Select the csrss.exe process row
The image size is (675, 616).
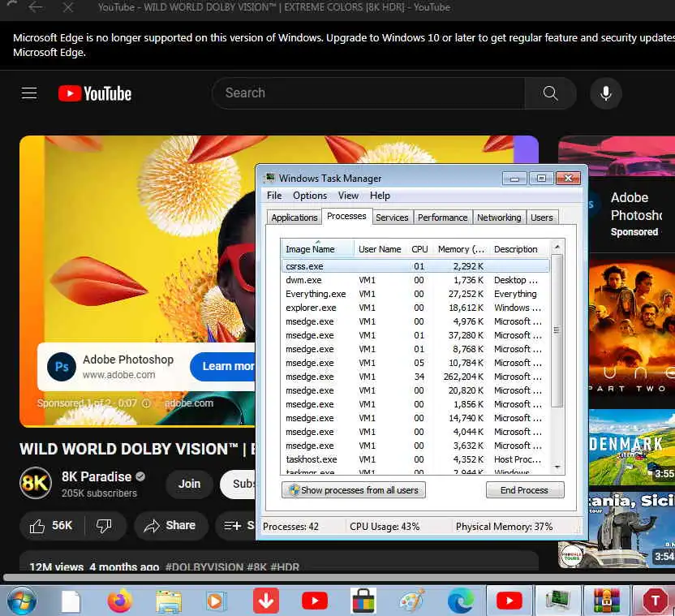415,266
